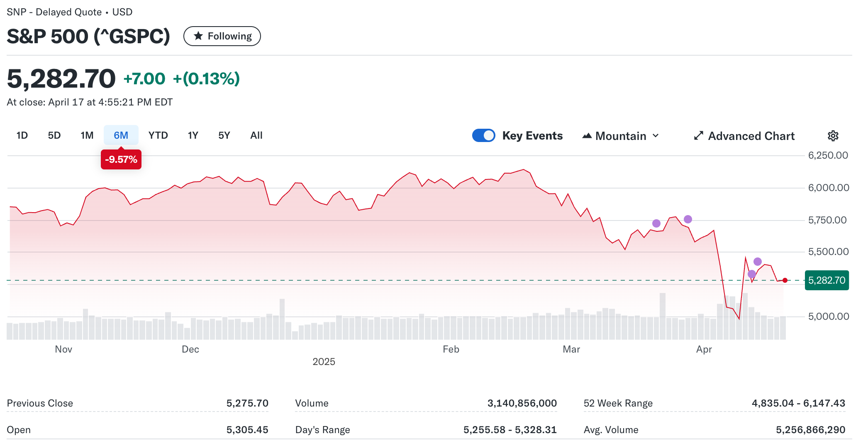
Task: Click the leftmost purple key event marker in March
Action: click(x=656, y=223)
